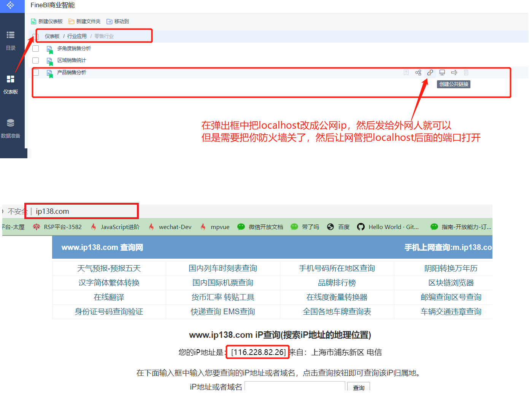Click the 国内国际机票查询 link
The width and height of the screenshot is (532, 420).
[223, 283]
